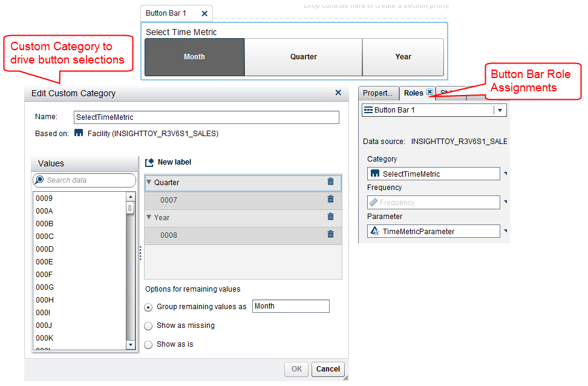
Task: Click the Search data field
Action: coord(84,180)
